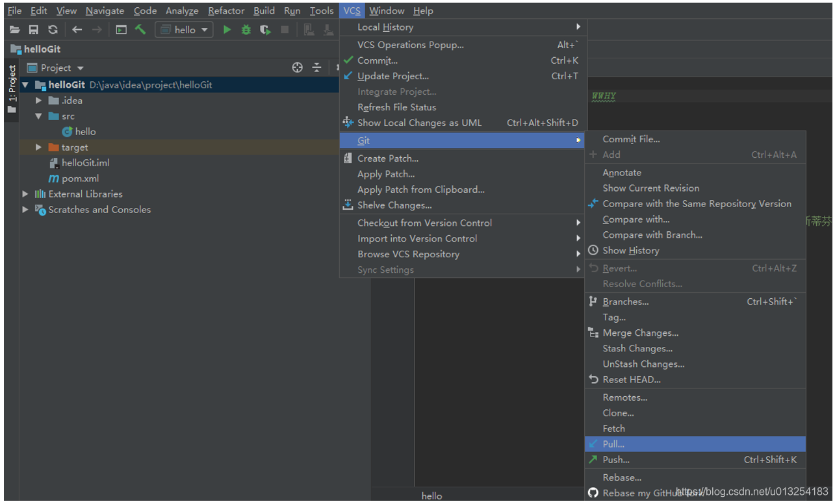This screenshot has height=504, width=835.
Task: Choose Push... in Git submenu
Action: click(695, 460)
